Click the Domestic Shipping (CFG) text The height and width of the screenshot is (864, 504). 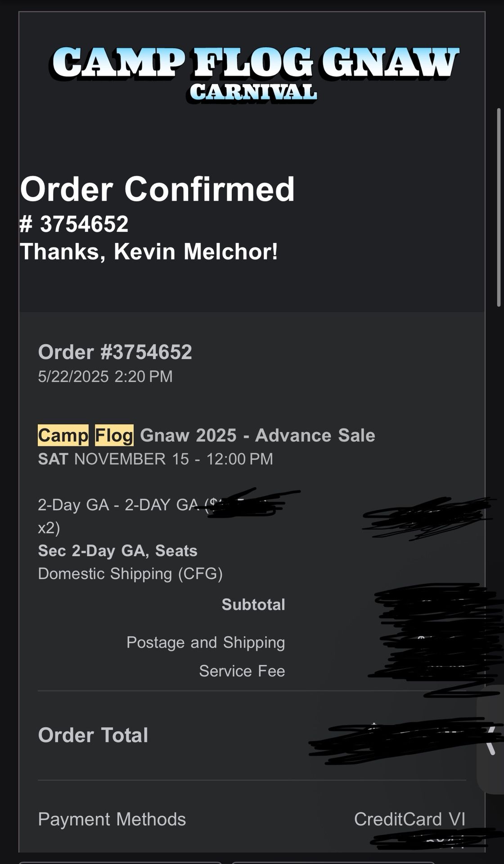(130, 573)
